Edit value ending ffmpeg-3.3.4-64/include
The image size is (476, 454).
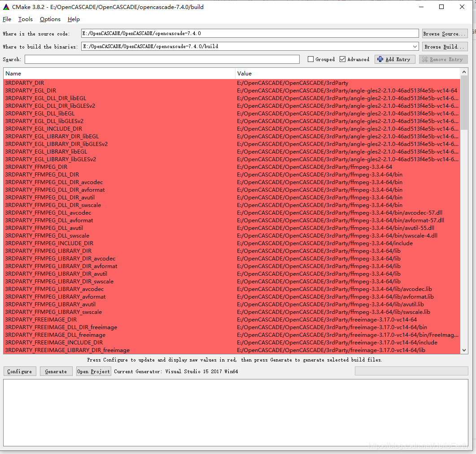click(325, 243)
